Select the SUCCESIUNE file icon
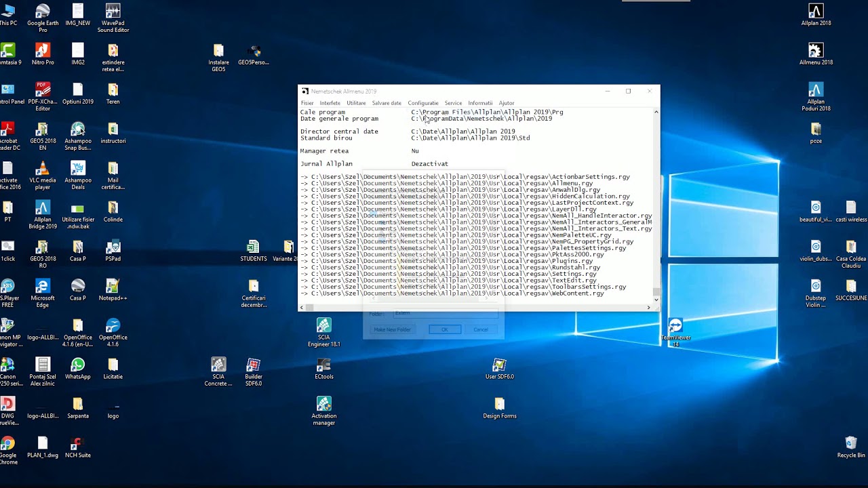 pyautogui.click(x=851, y=290)
